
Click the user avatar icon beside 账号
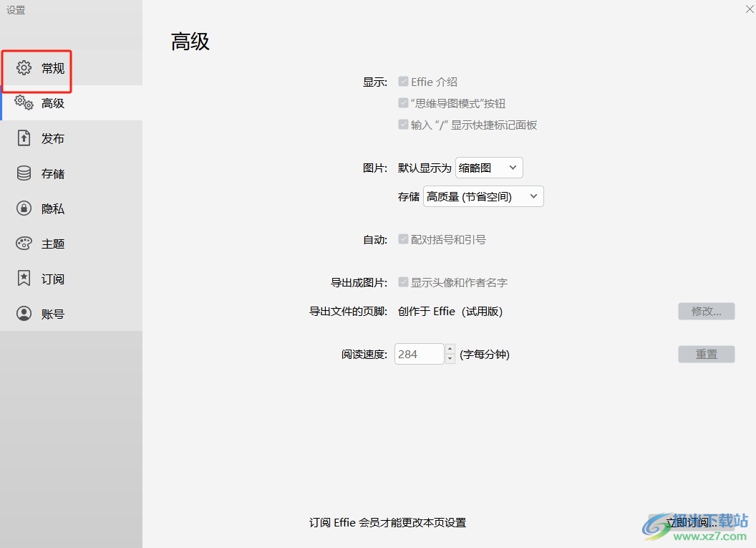coord(24,314)
